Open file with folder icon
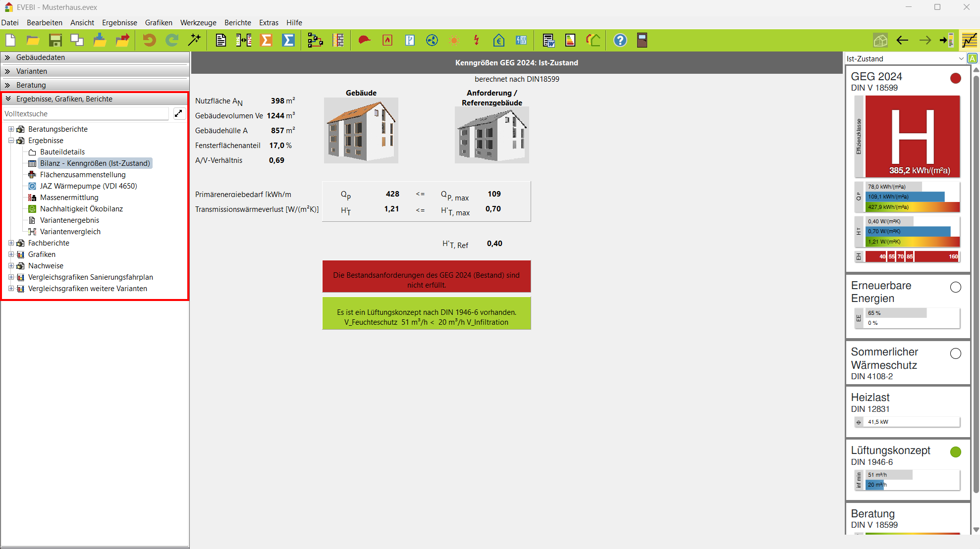Image resolution: width=980 pixels, height=549 pixels. 33,40
